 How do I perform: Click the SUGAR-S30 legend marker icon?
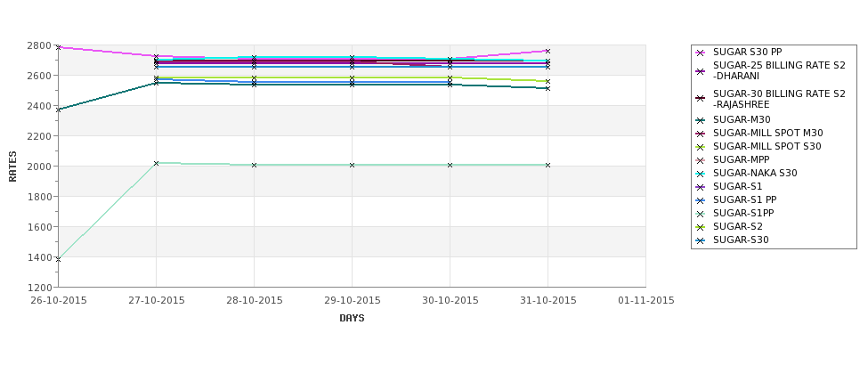[x=700, y=240]
